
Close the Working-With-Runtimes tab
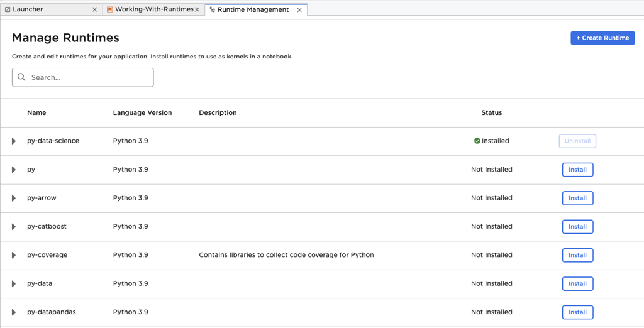197,10
